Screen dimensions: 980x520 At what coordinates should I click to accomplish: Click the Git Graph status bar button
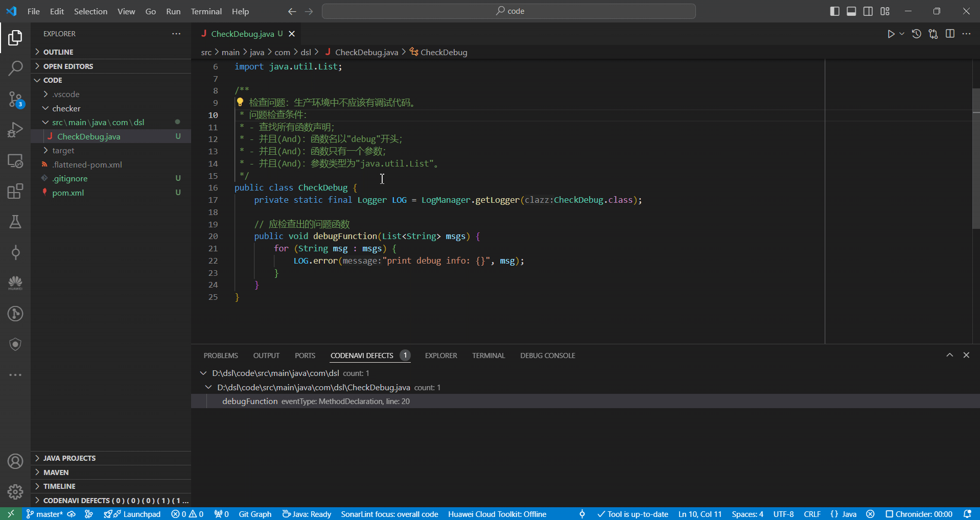tap(255, 514)
